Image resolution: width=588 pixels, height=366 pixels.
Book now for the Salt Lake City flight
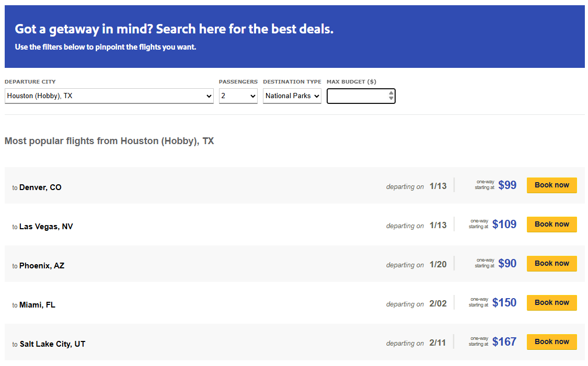pos(551,341)
